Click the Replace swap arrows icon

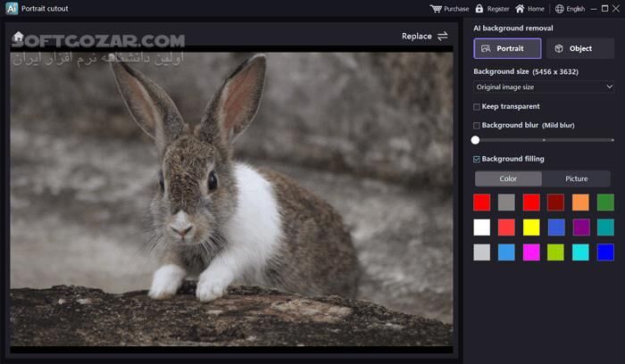(443, 36)
